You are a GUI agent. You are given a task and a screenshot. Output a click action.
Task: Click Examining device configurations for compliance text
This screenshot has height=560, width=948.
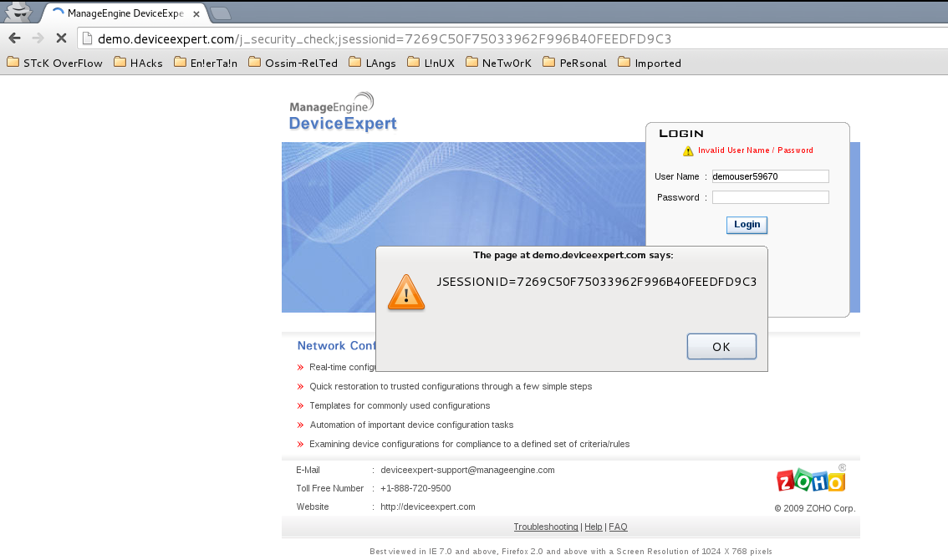470,445
